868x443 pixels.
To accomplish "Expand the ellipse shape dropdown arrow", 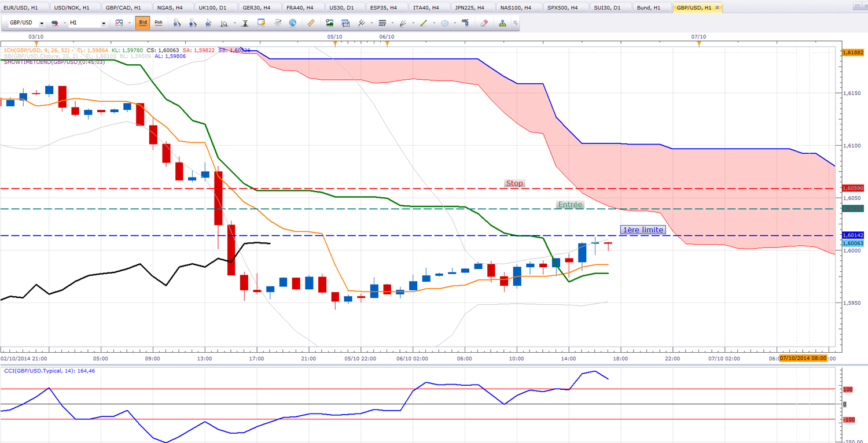I will click(454, 23).
